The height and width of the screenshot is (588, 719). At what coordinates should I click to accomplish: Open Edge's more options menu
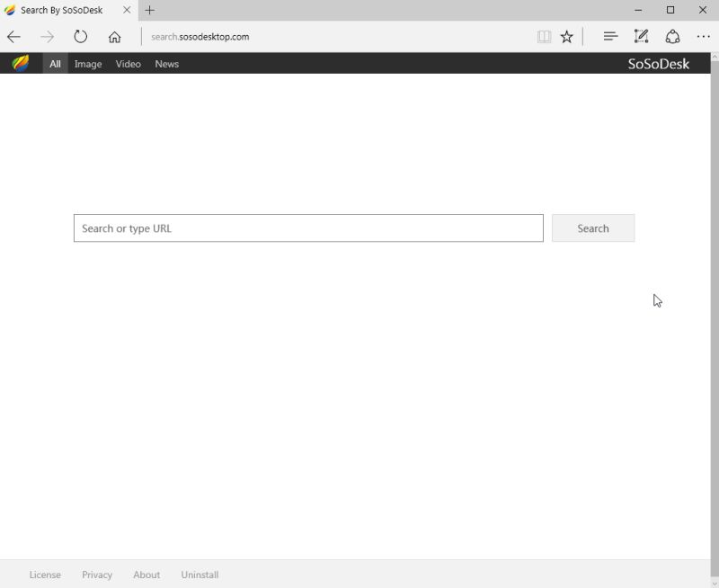point(704,36)
